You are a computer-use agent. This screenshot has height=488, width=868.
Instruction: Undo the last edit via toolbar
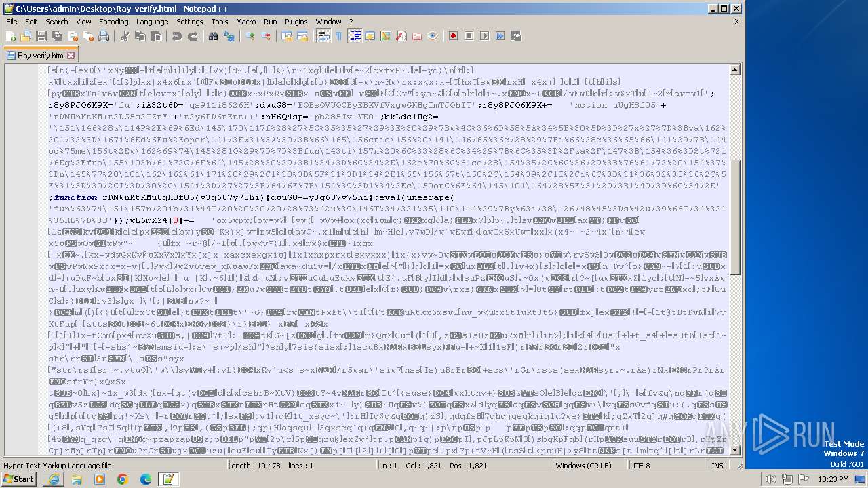(x=176, y=36)
